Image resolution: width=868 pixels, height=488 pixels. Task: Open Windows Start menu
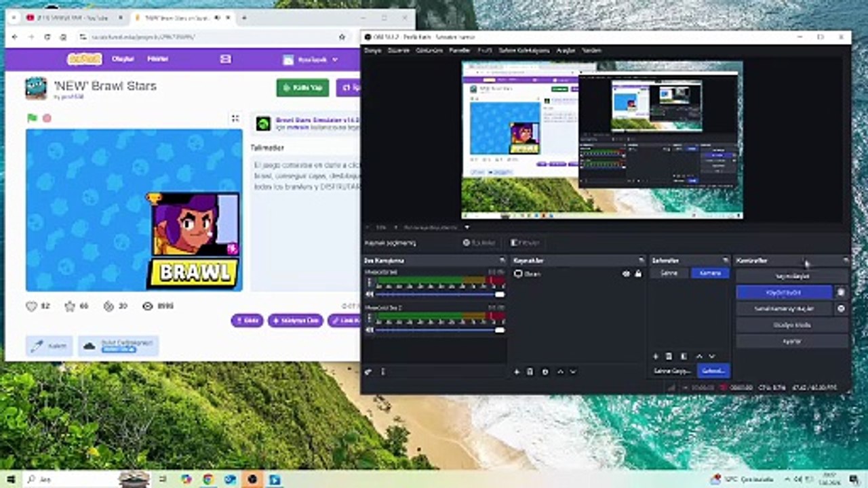11,479
